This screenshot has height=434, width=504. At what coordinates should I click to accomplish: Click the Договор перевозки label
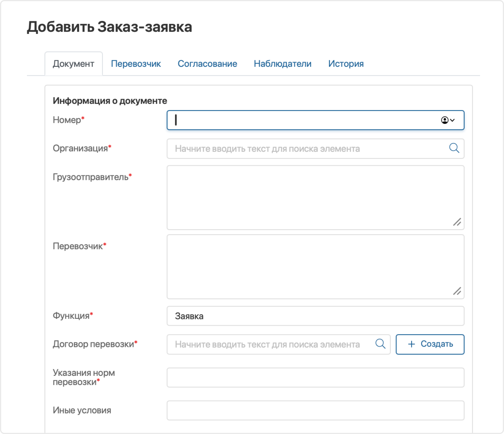coord(95,344)
